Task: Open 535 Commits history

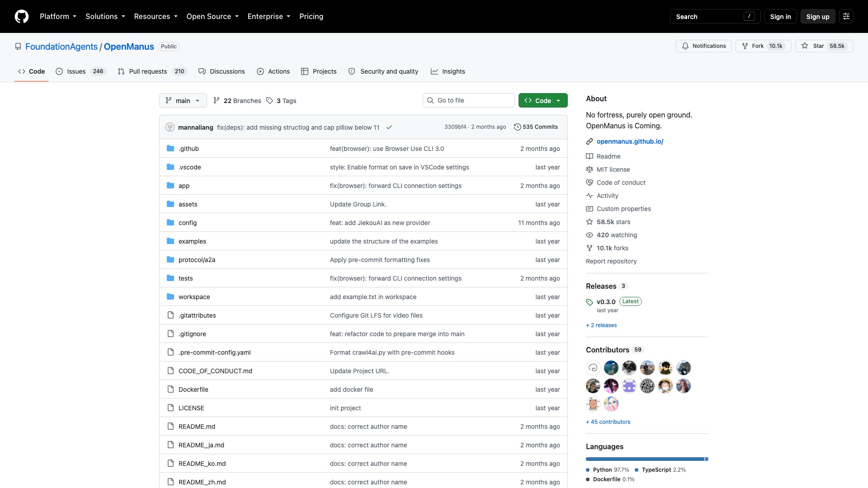Action: click(536, 127)
